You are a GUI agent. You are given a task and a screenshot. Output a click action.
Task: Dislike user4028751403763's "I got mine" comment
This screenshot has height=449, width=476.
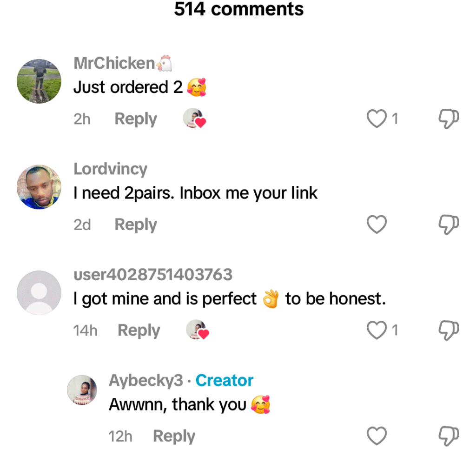point(449,330)
